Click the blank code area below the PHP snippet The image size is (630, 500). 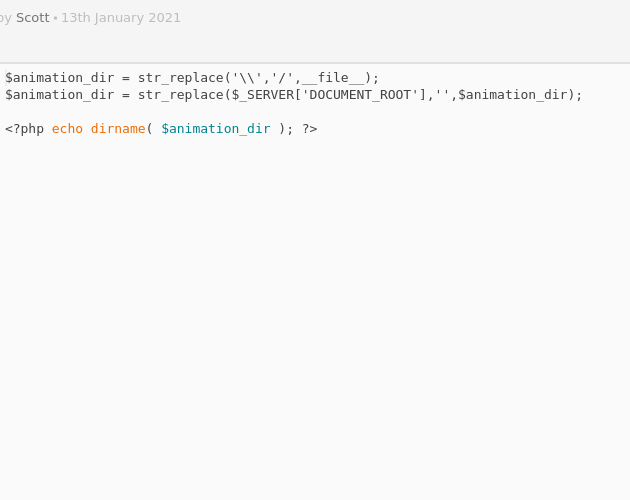(315, 318)
